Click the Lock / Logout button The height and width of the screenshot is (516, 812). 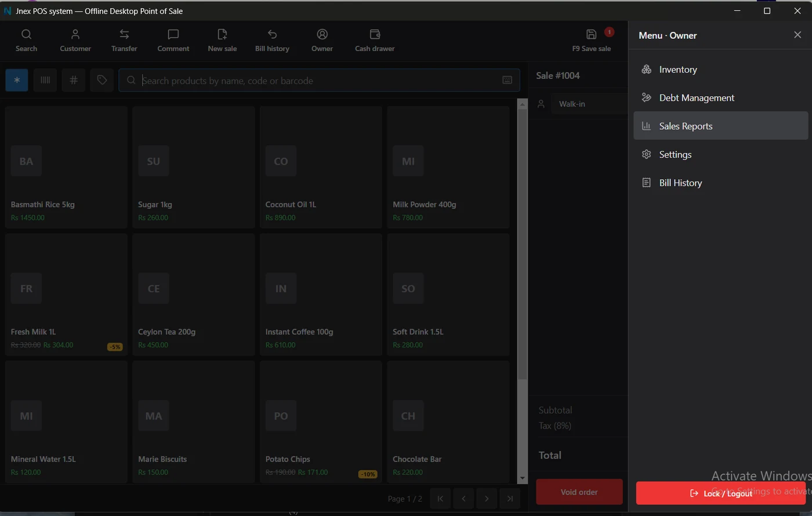[x=722, y=493]
